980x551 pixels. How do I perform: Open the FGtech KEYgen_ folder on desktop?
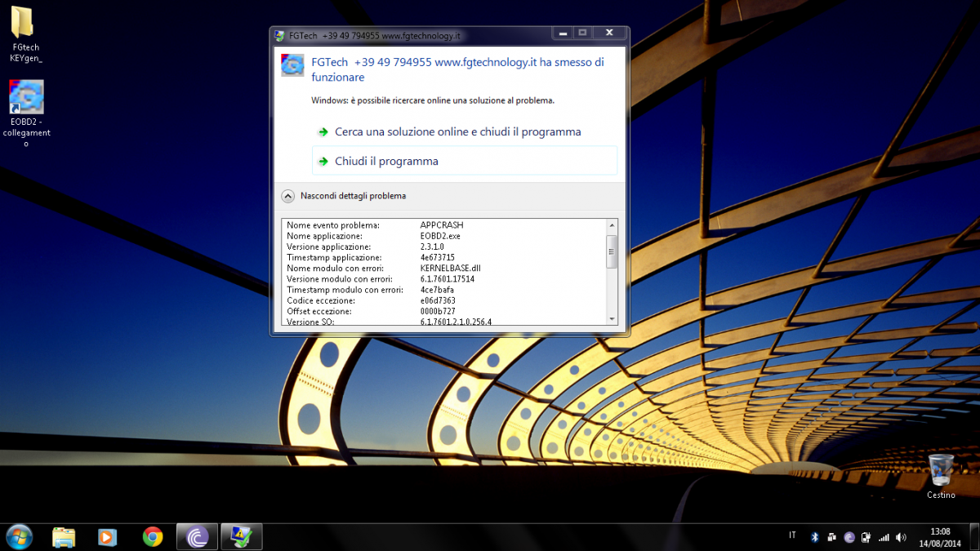tap(25, 34)
